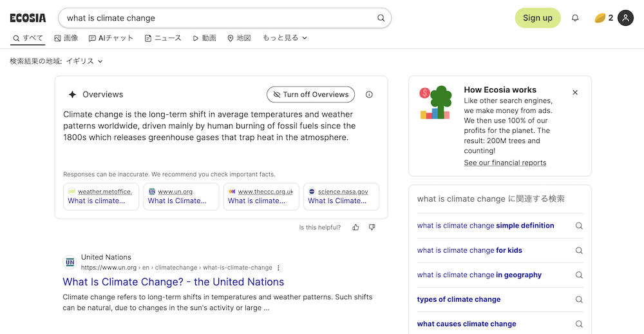Screen dimensions: 644x334
Task: Click the Sign up button
Action: pos(537,18)
